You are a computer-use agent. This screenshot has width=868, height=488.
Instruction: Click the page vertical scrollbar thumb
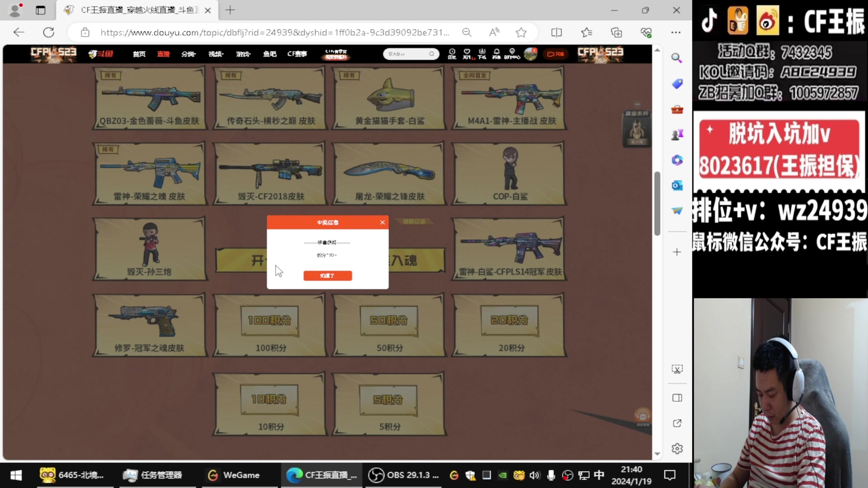657,203
